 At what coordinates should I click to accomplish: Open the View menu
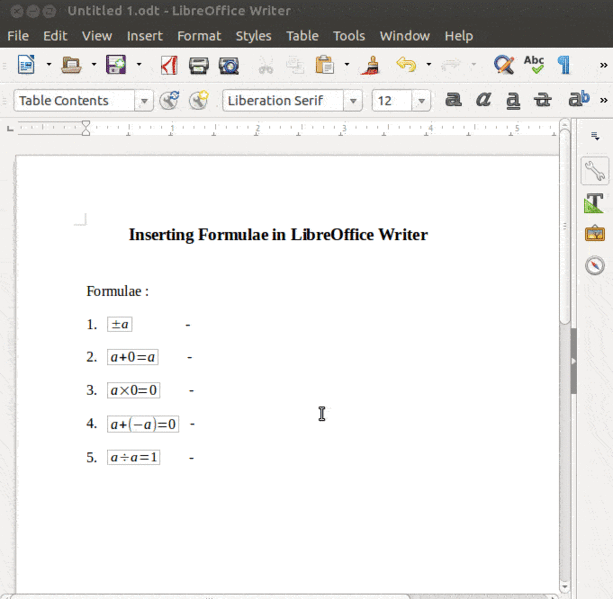[x=97, y=36]
